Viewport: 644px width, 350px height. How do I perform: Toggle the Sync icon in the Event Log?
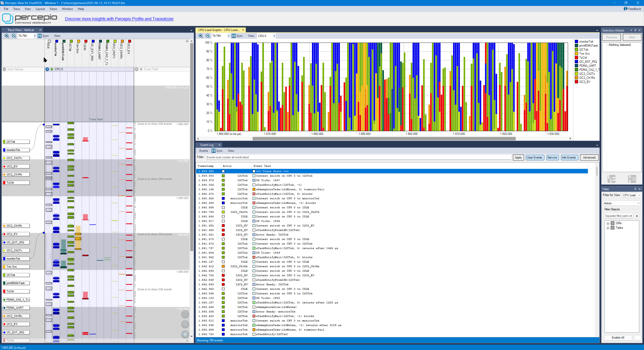(213, 151)
